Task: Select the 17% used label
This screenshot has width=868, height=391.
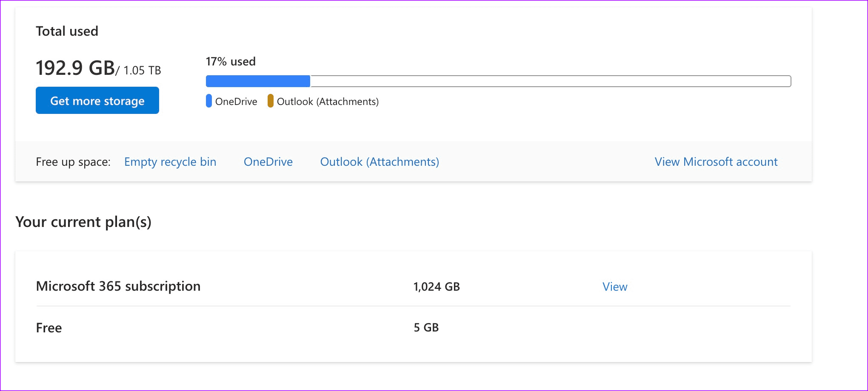Action: [230, 62]
